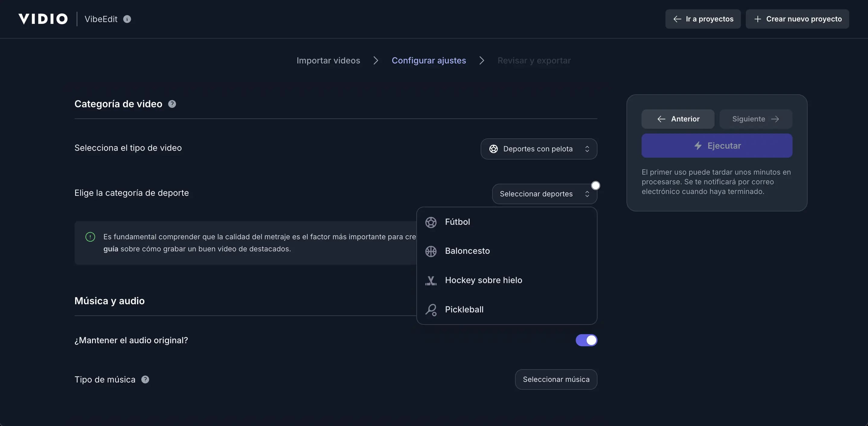The width and height of the screenshot is (868, 426).
Task: Go to Importar videos step
Action: coord(328,60)
